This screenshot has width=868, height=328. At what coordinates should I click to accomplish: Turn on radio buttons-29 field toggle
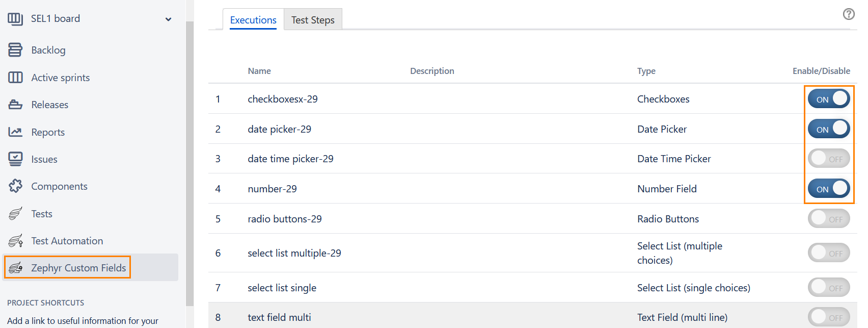pos(828,219)
